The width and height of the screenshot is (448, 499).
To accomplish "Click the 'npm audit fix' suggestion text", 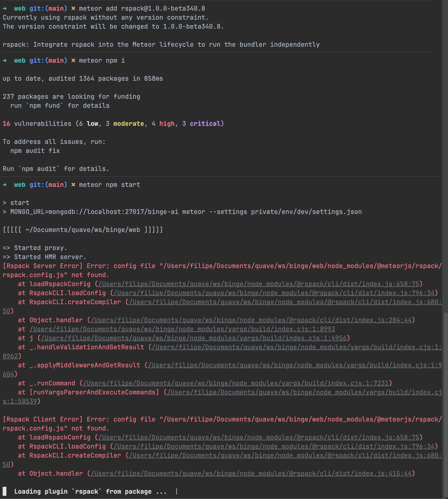I will (x=35, y=151).
